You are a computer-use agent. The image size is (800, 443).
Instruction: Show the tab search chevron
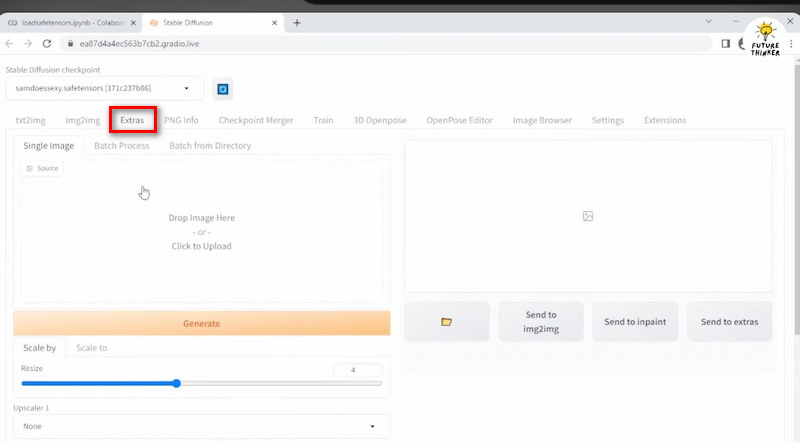coord(709,21)
